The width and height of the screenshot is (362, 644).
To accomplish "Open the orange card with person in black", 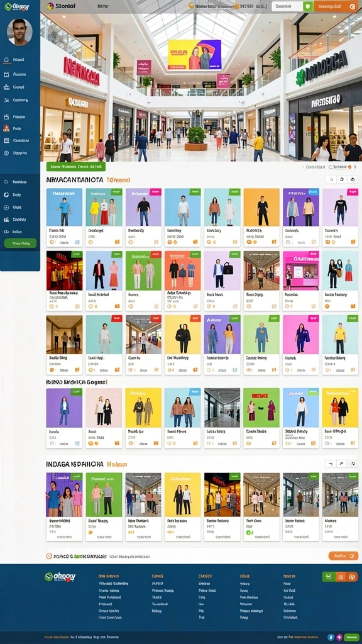I will click(261, 217).
